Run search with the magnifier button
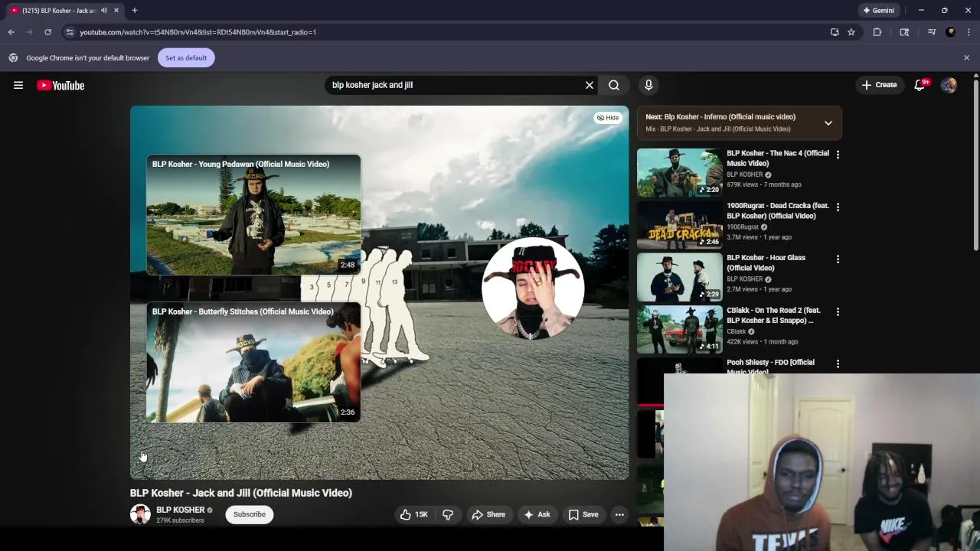980x551 pixels. click(614, 85)
